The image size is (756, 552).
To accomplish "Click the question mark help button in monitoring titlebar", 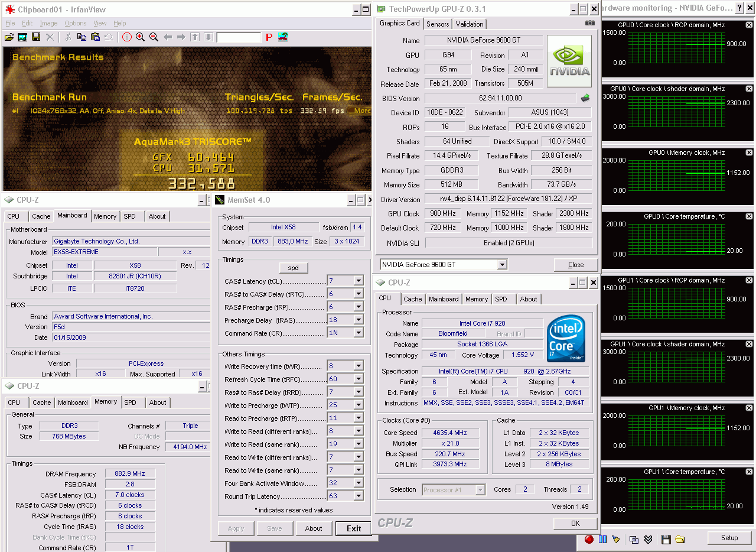I will click(x=739, y=8).
